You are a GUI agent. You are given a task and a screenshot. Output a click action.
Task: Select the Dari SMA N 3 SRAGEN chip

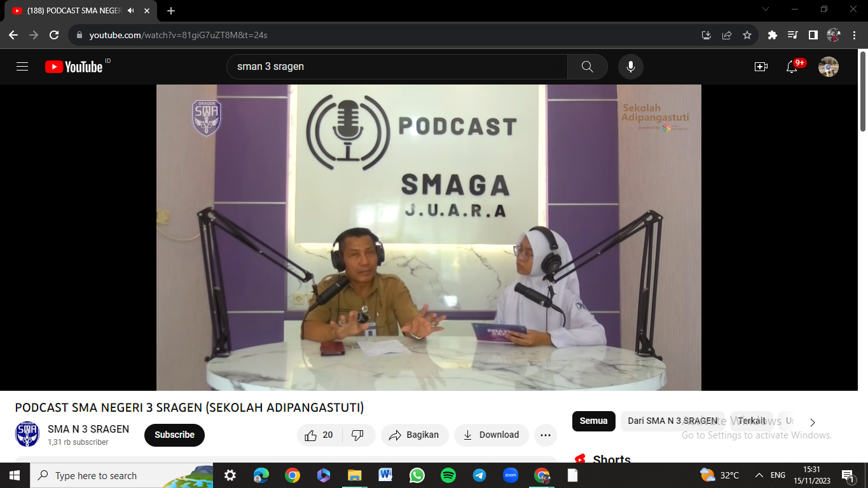click(672, 421)
